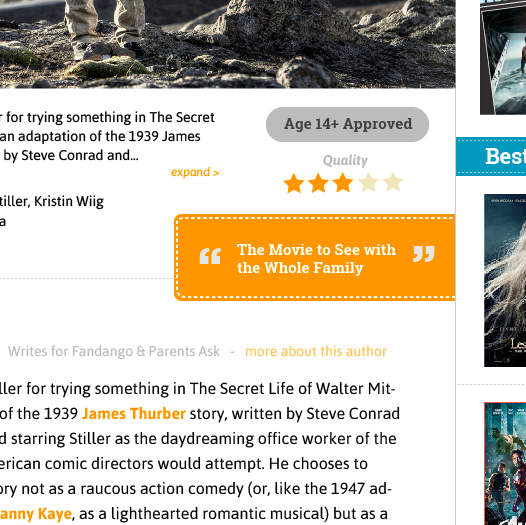The image size is (526, 525).
Task: Click the closing quotation mark icon
Action: (424, 254)
